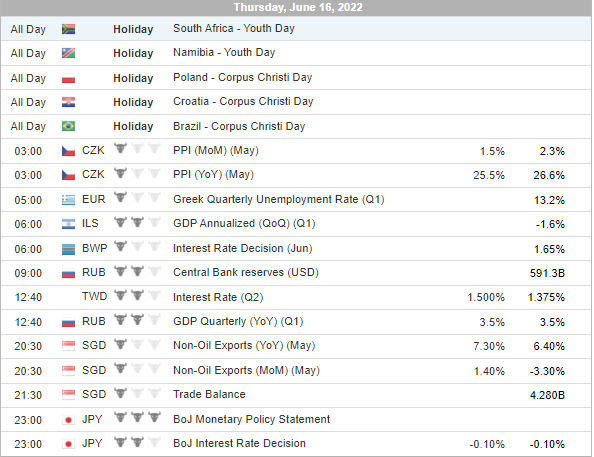Click the 7.30% forecast value
The width and height of the screenshot is (594, 457).
tap(489, 346)
